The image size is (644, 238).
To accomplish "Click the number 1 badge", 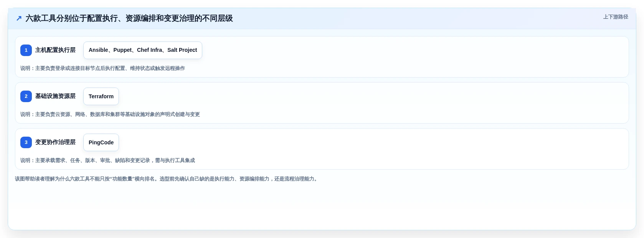I will point(26,50).
